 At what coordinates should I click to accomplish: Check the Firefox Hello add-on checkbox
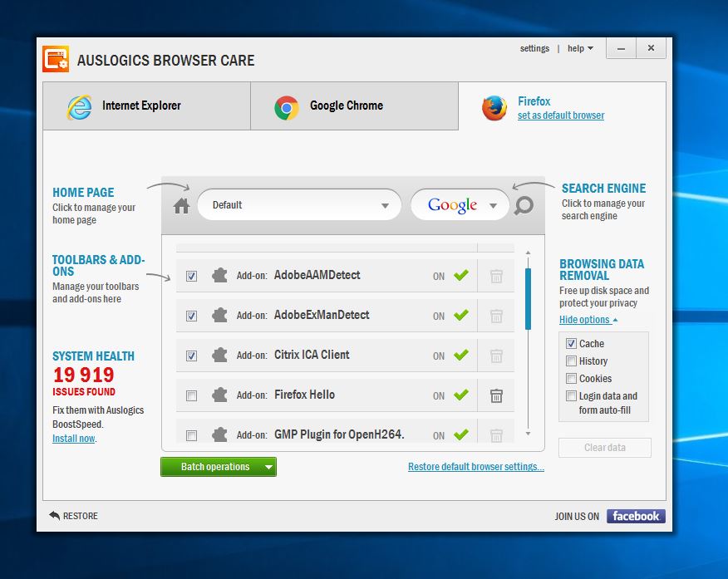pos(191,395)
